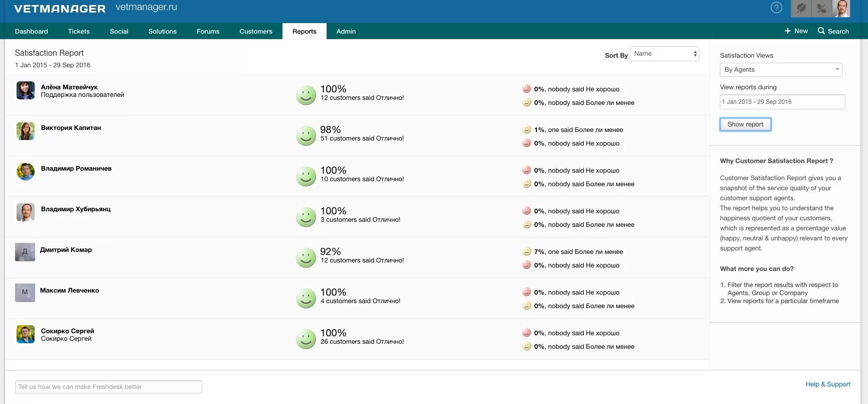The image size is (868, 404).
Task: Open the Sort By Name dropdown
Action: click(664, 54)
